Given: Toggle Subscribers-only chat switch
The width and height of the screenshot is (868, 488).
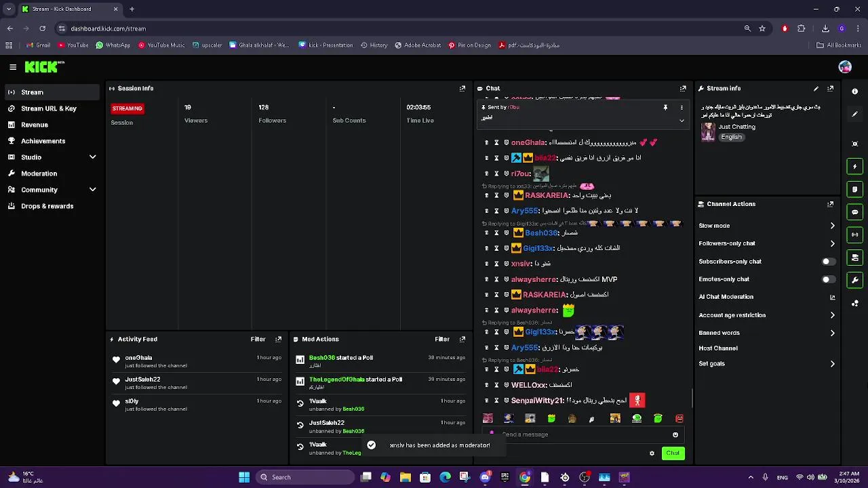Looking at the screenshot, I should coord(827,262).
